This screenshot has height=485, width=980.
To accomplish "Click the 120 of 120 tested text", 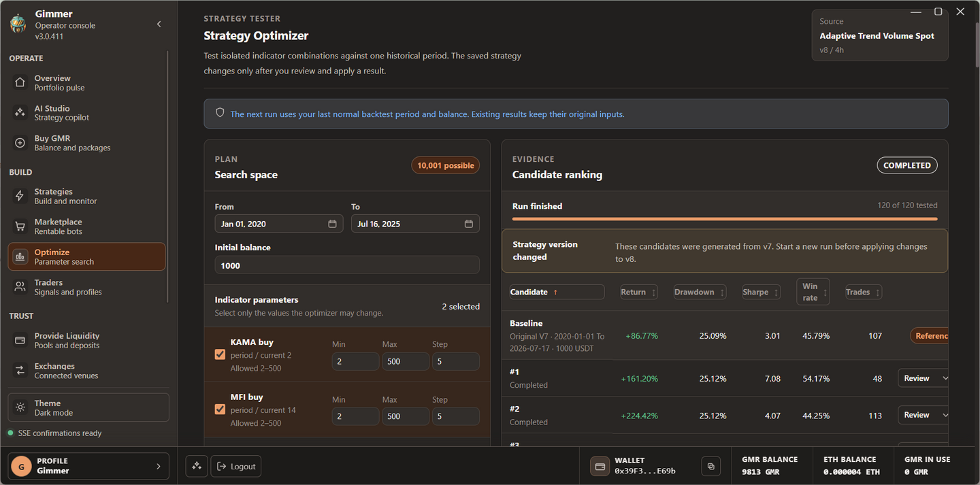I will tap(907, 205).
